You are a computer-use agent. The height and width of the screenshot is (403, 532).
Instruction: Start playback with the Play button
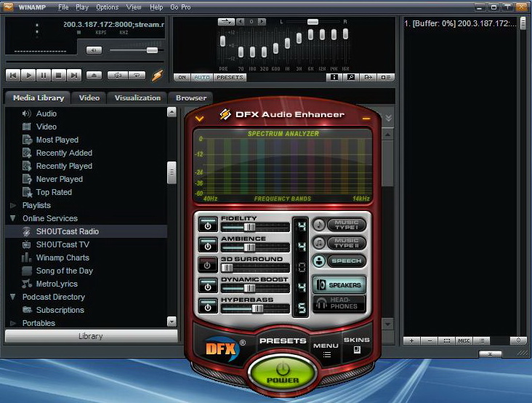(28, 75)
